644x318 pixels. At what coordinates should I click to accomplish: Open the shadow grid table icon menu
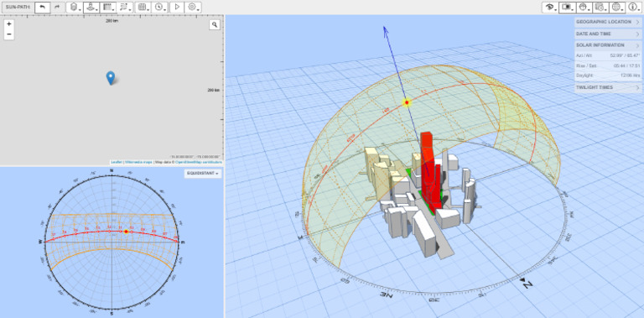click(108, 7)
